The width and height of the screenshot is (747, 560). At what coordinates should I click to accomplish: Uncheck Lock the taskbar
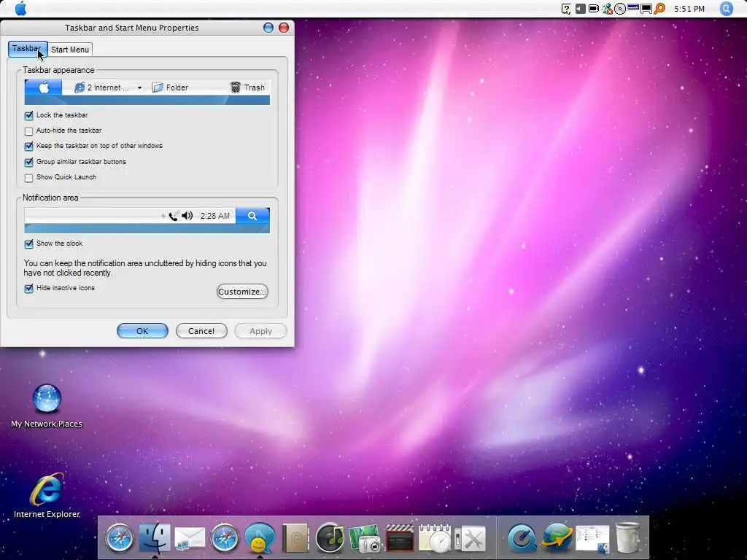[28, 115]
